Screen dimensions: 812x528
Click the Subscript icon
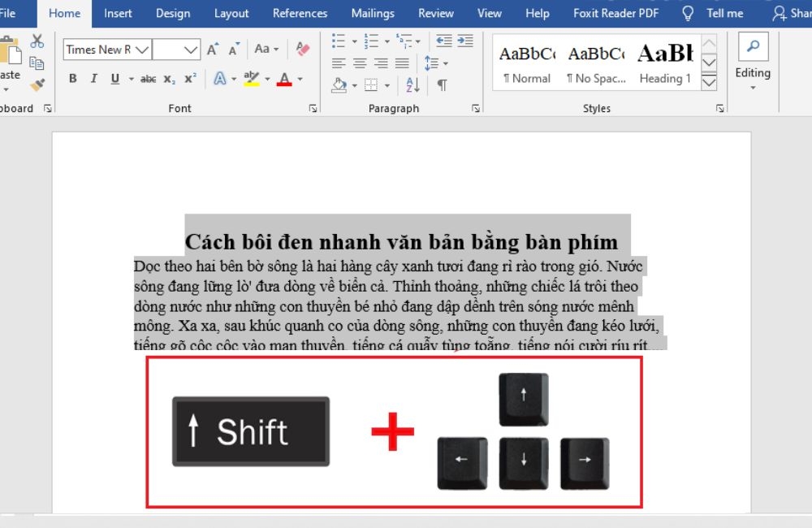[167, 78]
